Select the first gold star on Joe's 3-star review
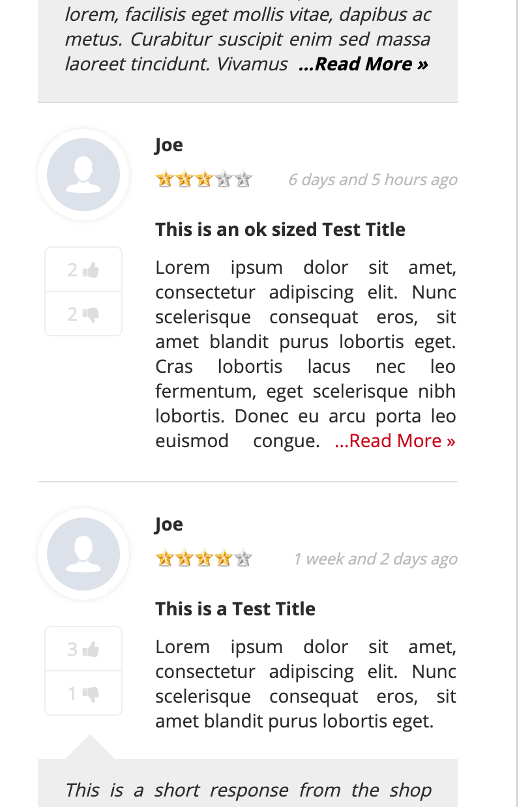 click(x=163, y=177)
